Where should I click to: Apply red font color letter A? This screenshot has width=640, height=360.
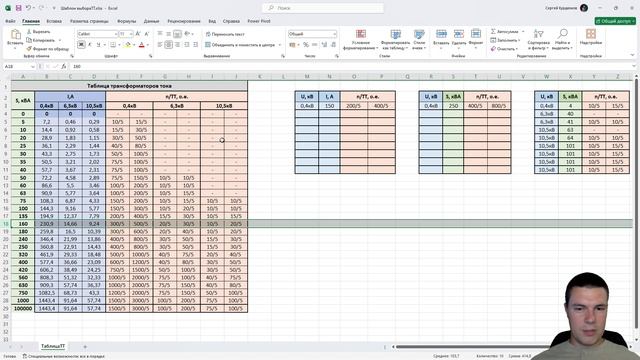pos(142,45)
